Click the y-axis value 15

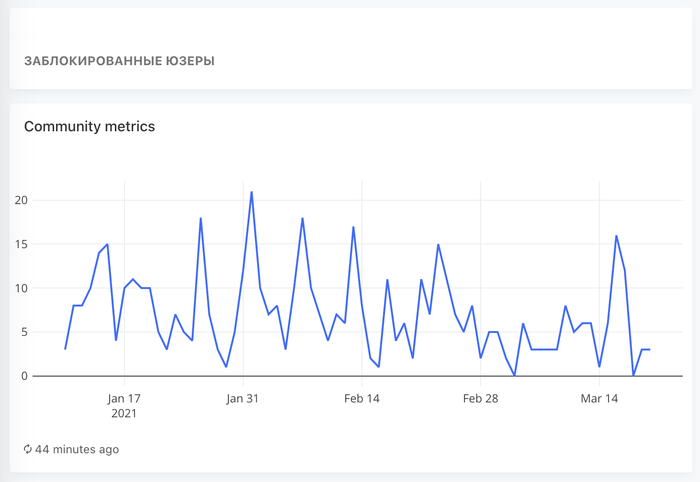tap(21, 245)
